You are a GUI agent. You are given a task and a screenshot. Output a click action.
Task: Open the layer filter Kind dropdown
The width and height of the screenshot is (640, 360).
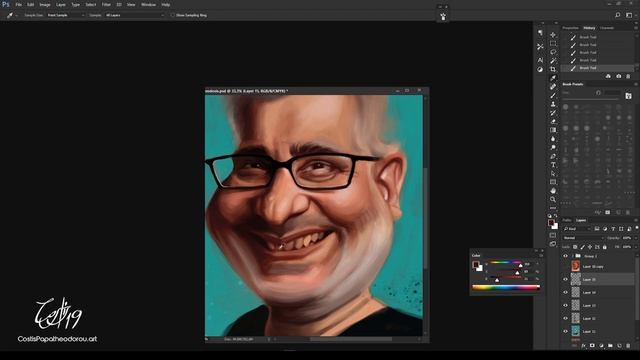pos(577,229)
